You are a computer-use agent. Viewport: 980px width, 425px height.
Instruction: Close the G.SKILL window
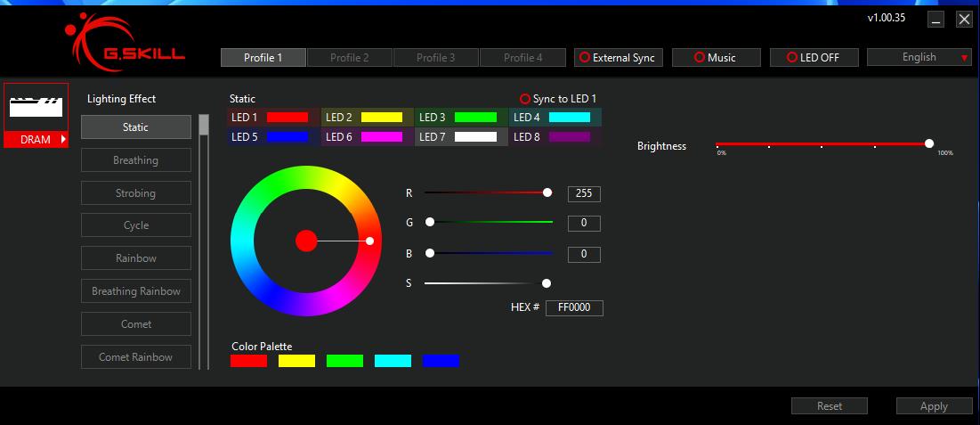[964, 20]
